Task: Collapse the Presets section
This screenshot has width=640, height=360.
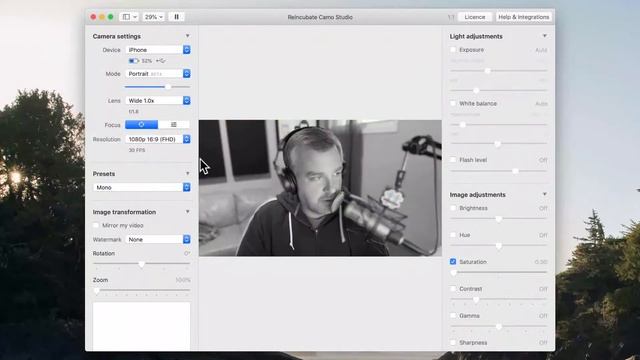Action: [x=187, y=173]
